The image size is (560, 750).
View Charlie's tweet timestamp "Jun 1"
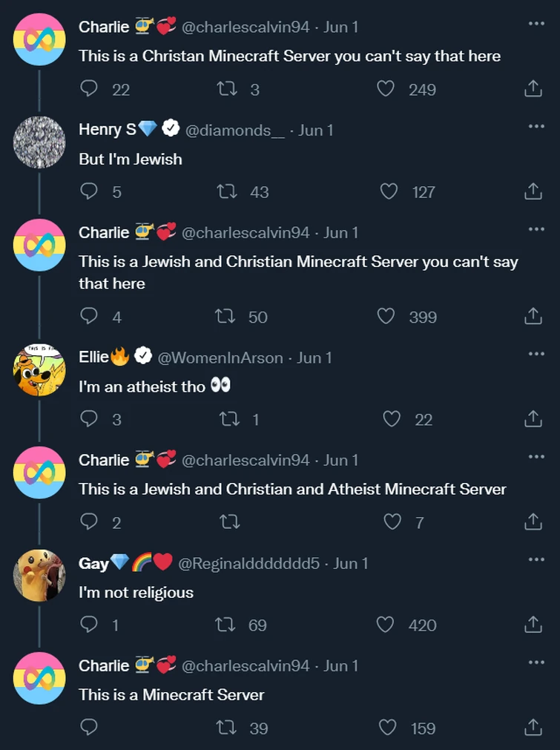click(341, 27)
